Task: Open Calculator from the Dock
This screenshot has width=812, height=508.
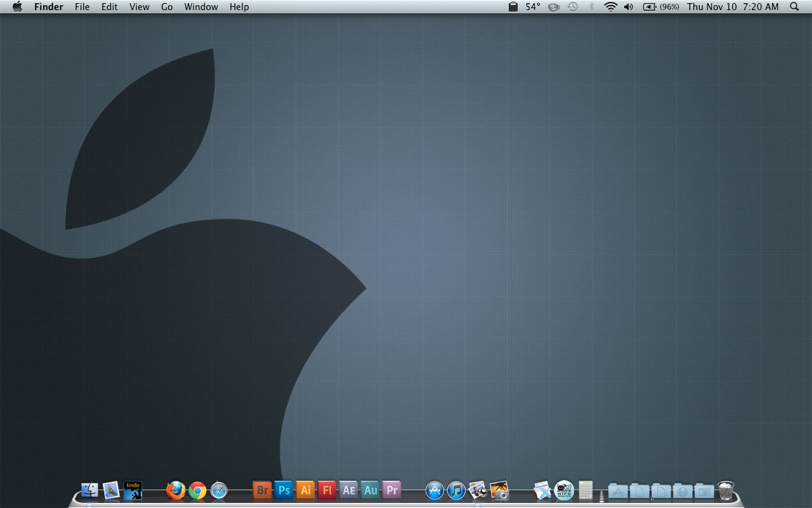Action: [x=586, y=490]
